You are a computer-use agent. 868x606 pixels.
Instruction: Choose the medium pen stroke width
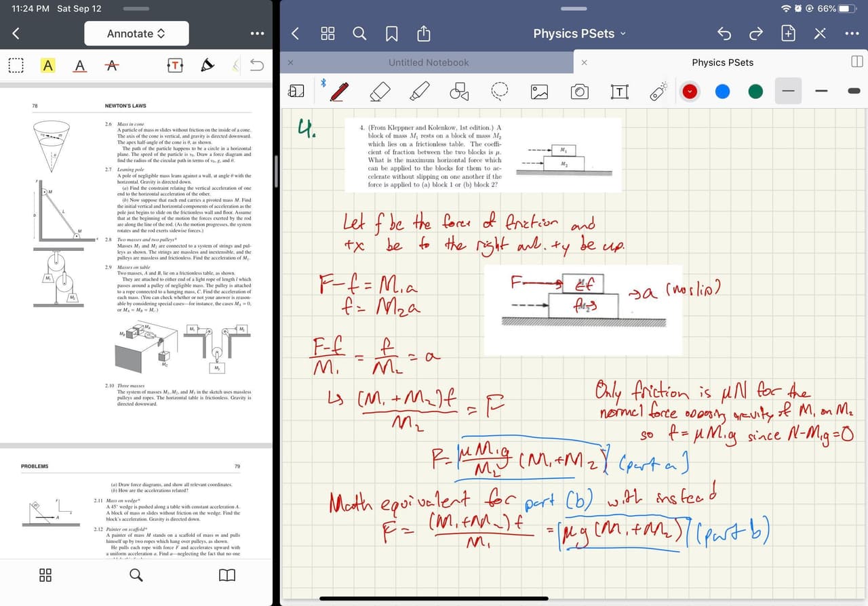(x=821, y=91)
